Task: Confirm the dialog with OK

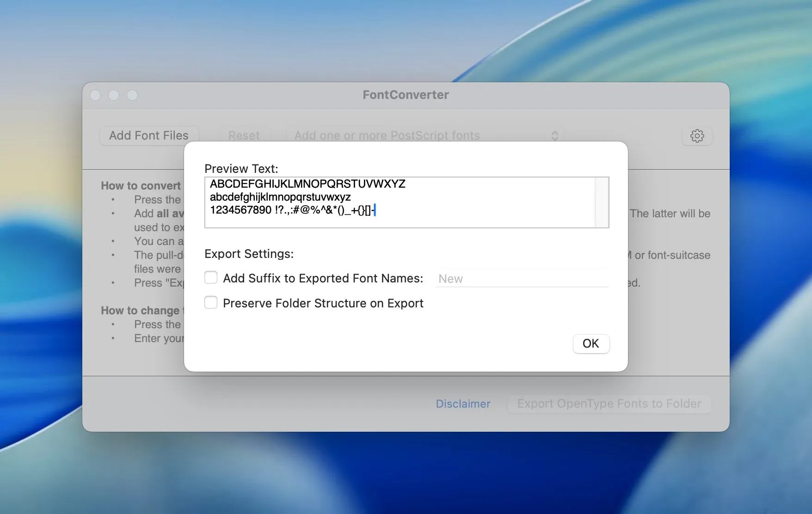Action: 591,343
